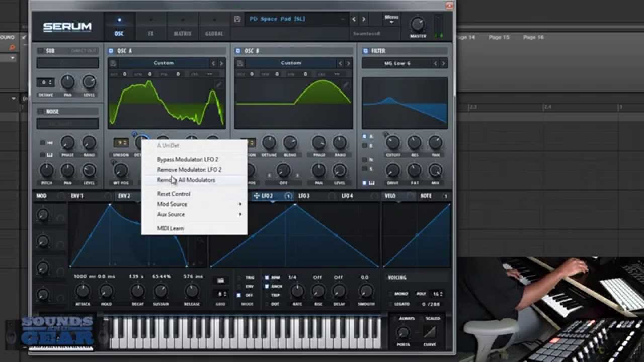This screenshot has width=644, height=362.
Task: Toggle filter routing for oscillator B
Action: (x=365, y=146)
